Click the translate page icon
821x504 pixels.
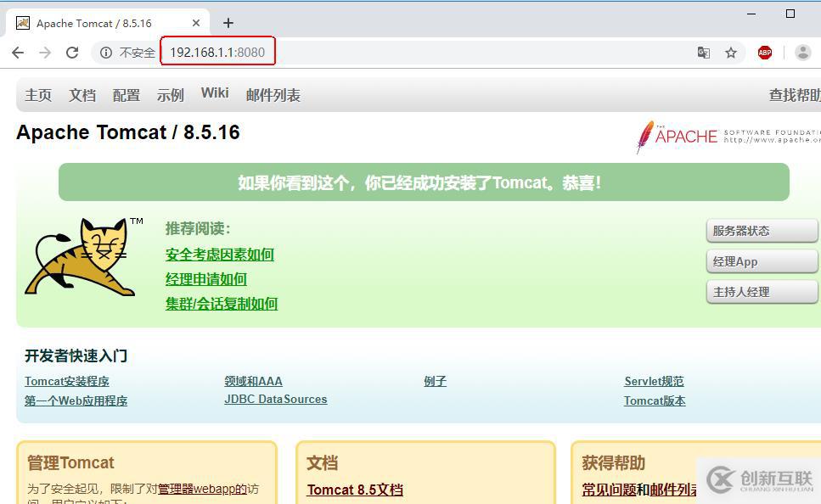[x=704, y=53]
